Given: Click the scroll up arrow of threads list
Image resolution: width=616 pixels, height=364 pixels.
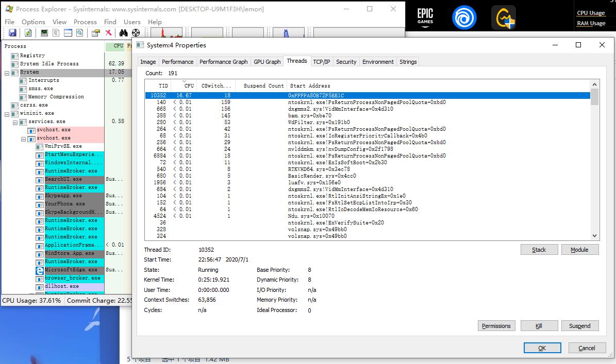Looking at the screenshot, I should [594, 84].
